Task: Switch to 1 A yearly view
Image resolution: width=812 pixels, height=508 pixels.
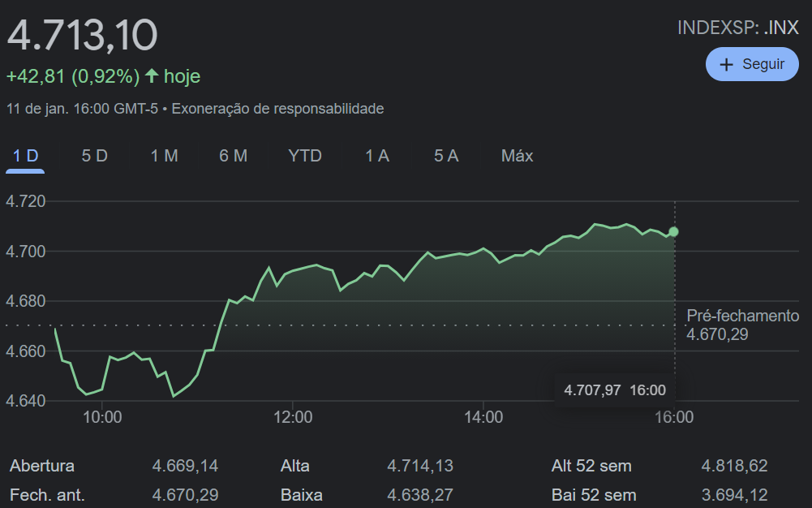Action: [x=376, y=156]
